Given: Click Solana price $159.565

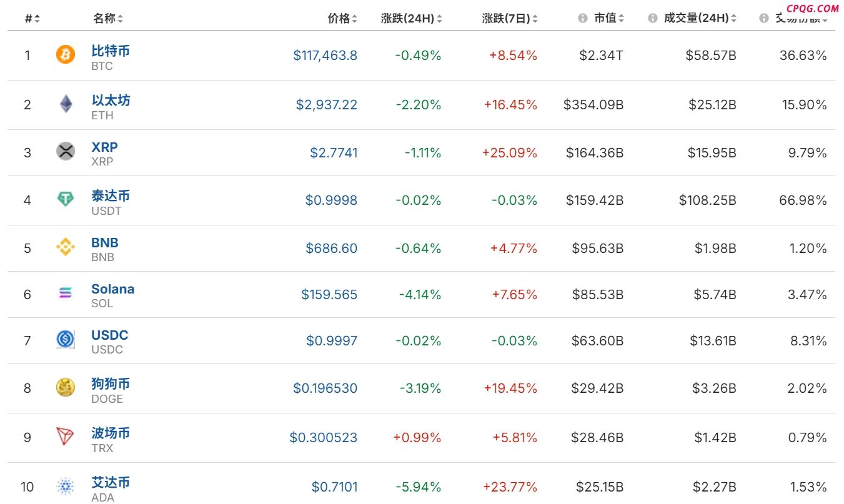Looking at the screenshot, I should (329, 294).
